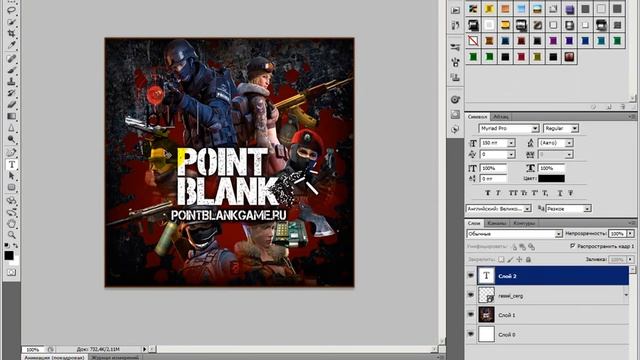Screen dimensions: 640x360
Task: Select the Blur tool
Action: tap(11, 128)
